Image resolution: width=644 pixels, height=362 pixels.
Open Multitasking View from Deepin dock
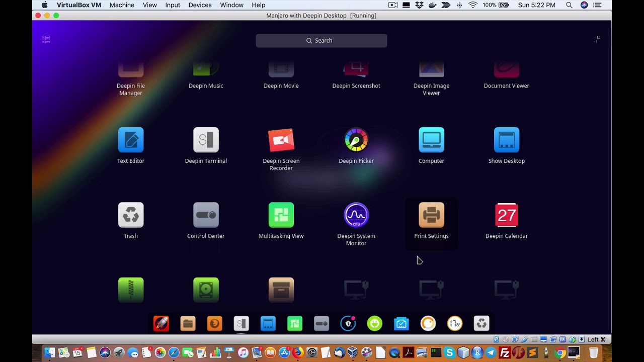click(x=295, y=323)
